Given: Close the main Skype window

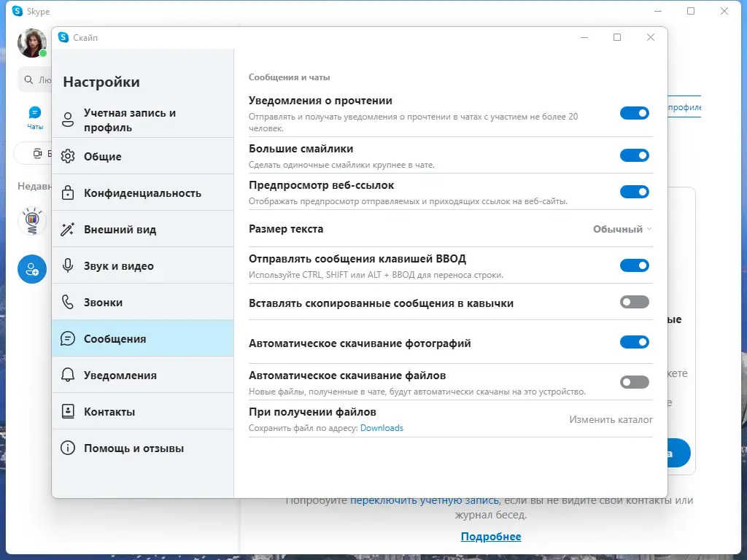Looking at the screenshot, I should pyautogui.click(x=724, y=11).
